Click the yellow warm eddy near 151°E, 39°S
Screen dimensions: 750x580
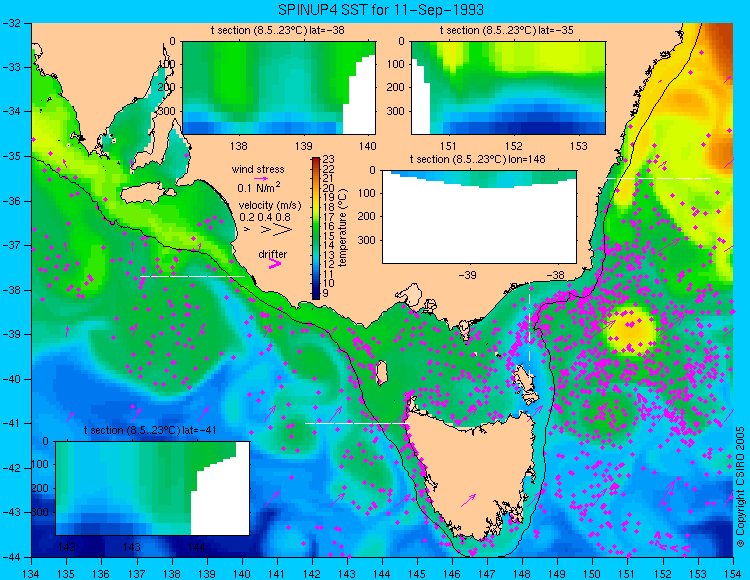coord(630,330)
